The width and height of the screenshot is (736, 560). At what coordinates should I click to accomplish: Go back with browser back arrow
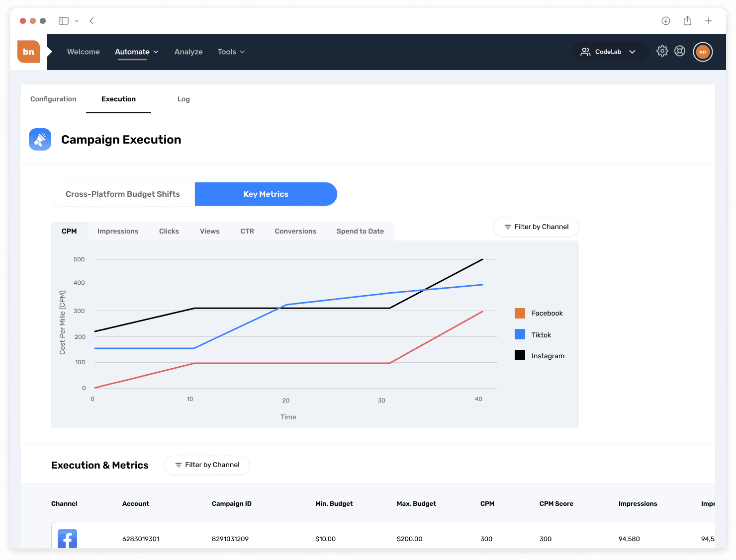click(92, 21)
